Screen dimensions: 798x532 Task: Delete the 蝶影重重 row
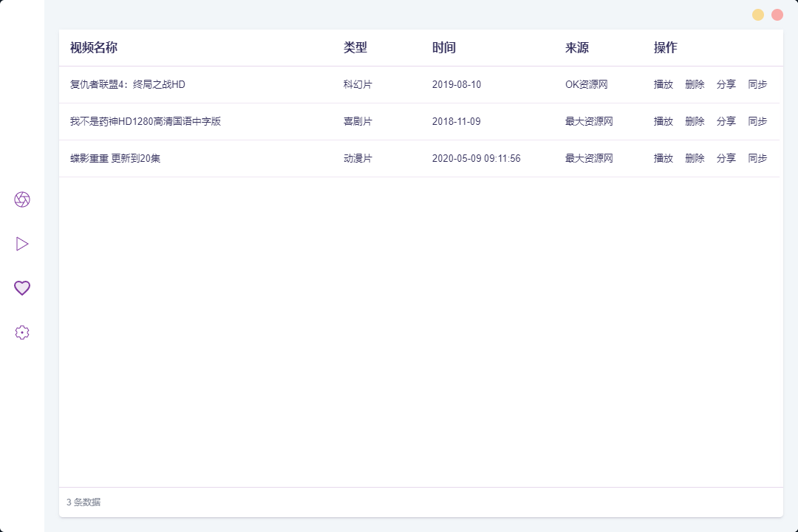point(695,158)
